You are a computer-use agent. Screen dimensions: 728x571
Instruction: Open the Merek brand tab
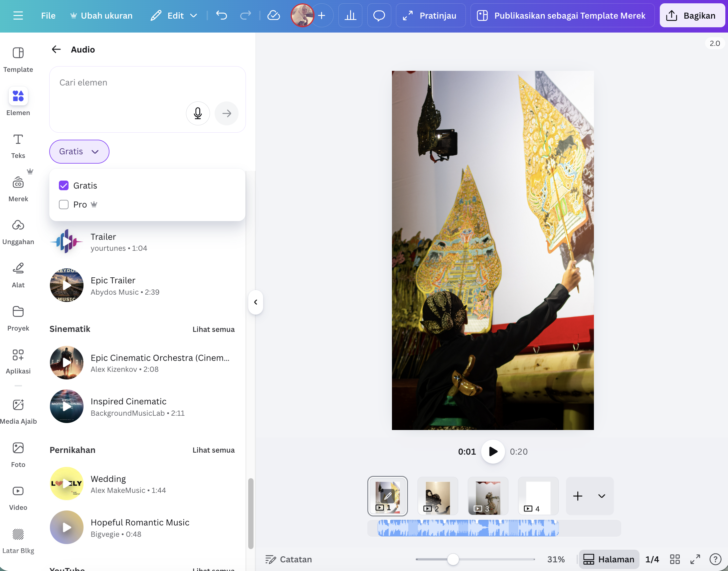18,189
